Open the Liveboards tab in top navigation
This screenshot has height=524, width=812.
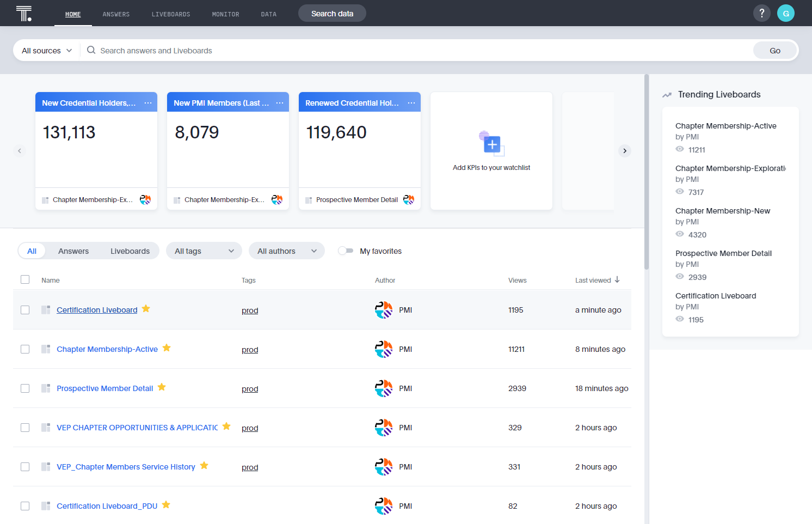(171, 14)
